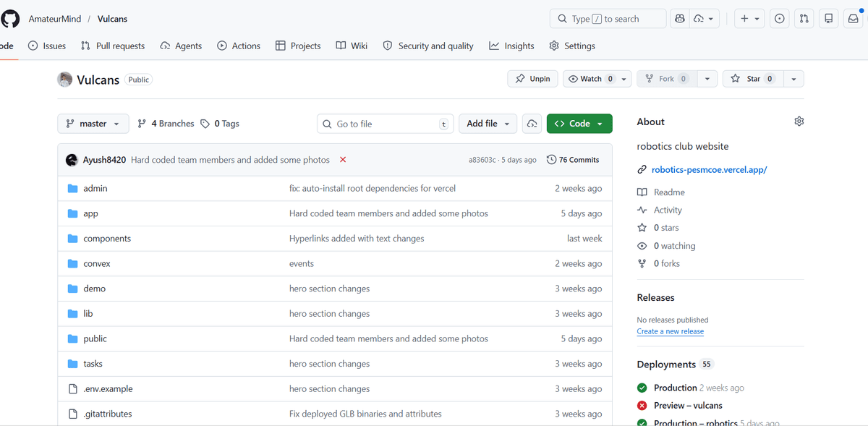
Task: Toggle Unpin for the repository
Action: tap(532, 79)
